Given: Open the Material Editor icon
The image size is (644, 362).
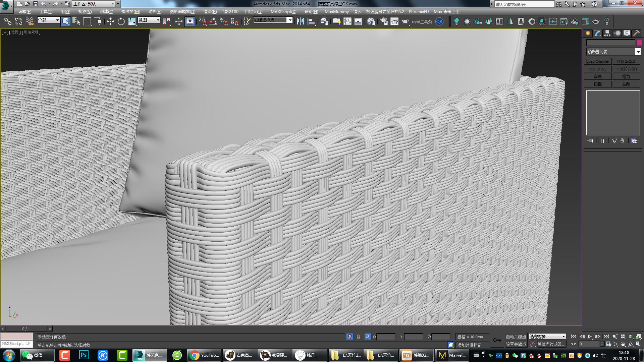Looking at the screenshot, I should tap(371, 22).
